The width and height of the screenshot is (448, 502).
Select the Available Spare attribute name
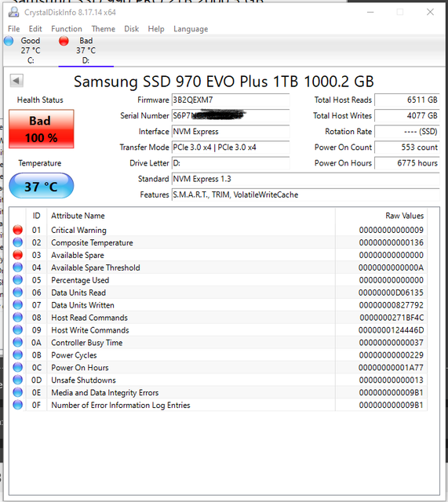coord(78,255)
